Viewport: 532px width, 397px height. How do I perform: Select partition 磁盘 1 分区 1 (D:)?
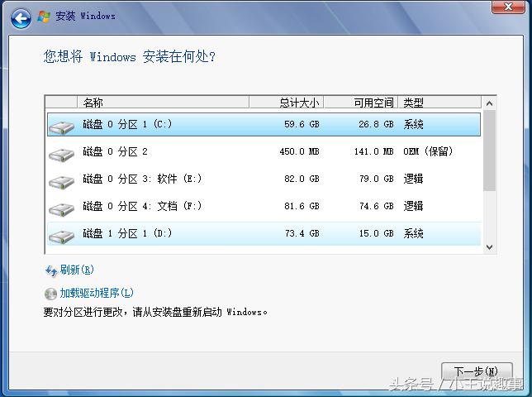coord(264,233)
